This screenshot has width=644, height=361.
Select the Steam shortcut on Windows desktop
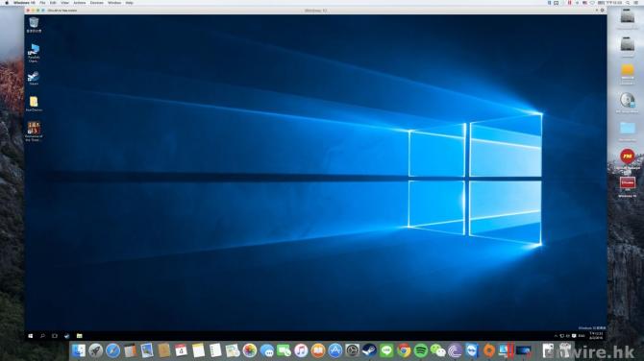tap(34, 78)
